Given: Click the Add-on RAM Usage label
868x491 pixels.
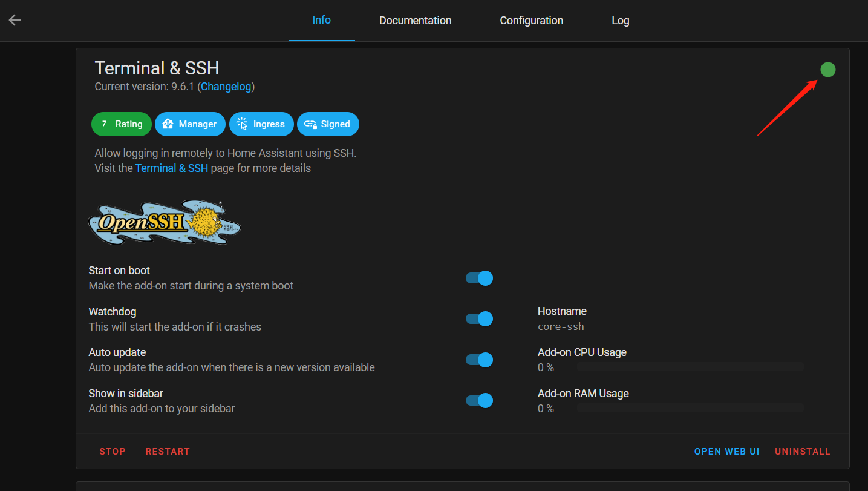Looking at the screenshot, I should tap(583, 394).
